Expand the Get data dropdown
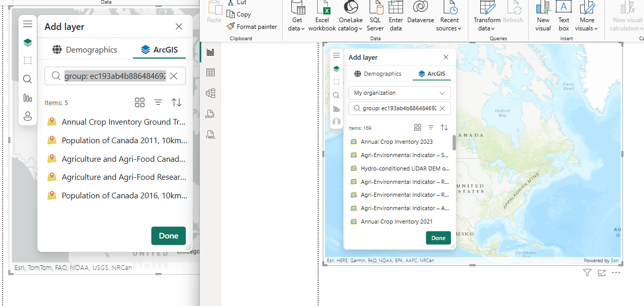Image resolution: width=644 pixels, height=306 pixels. coord(297,28)
